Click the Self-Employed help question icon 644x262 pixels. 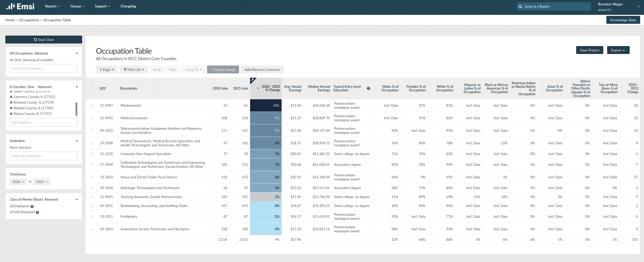[x=37, y=212]
